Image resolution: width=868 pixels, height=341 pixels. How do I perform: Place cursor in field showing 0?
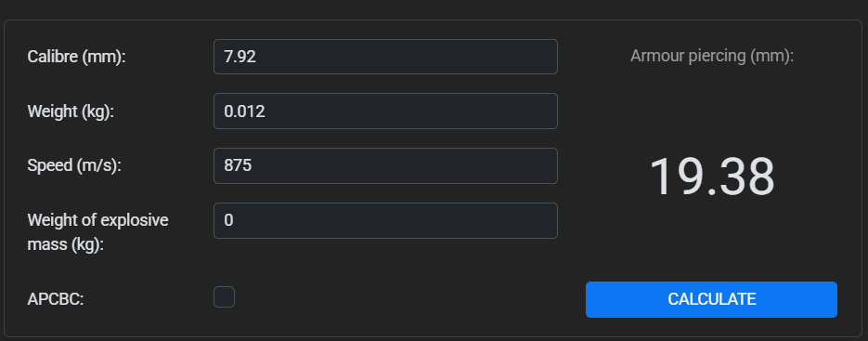click(385, 220)
